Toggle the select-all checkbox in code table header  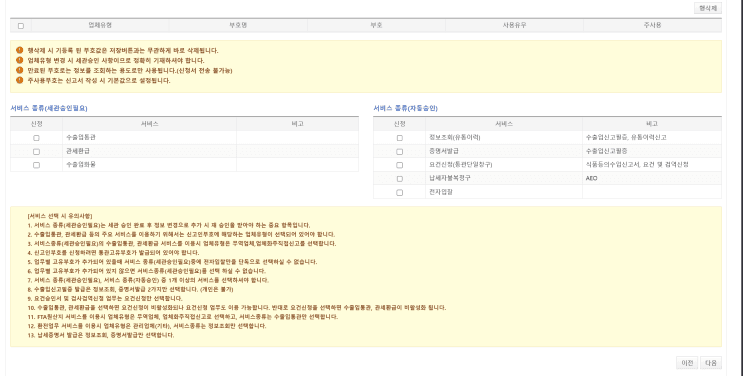point(21,26)
